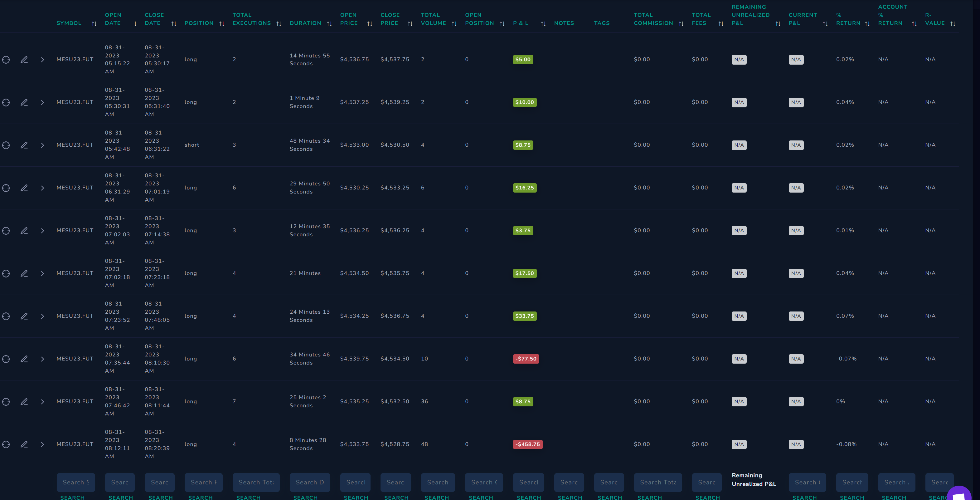Expand the trade row with $8.75 long position
Screen dimensions: 980x500
click(x=42, y=402)
